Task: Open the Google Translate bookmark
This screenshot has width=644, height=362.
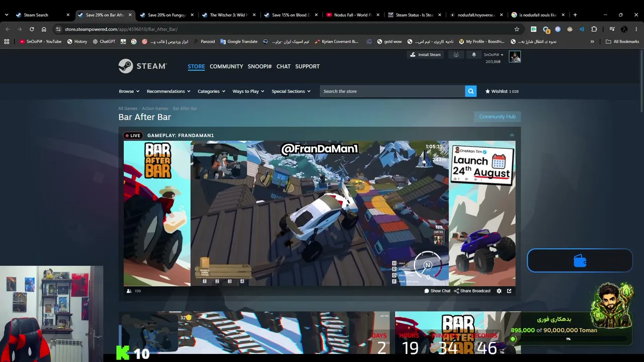Action: pyautogui.click(x=239, y=41)
